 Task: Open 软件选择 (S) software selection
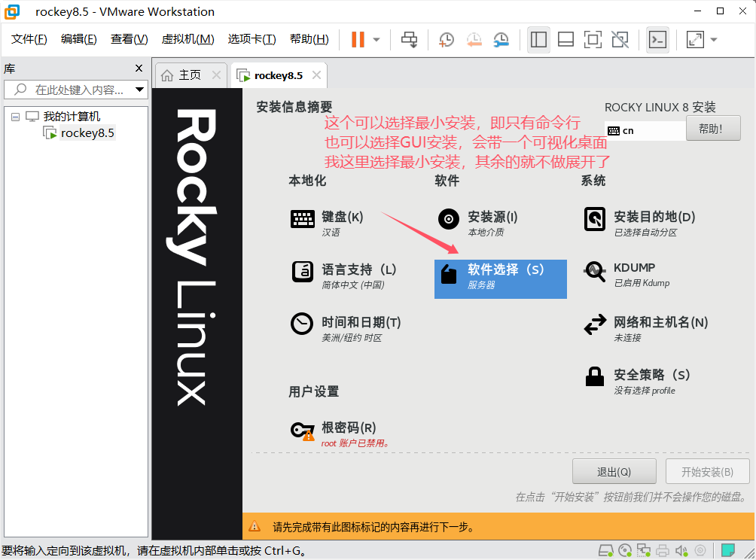pos(500,275)
